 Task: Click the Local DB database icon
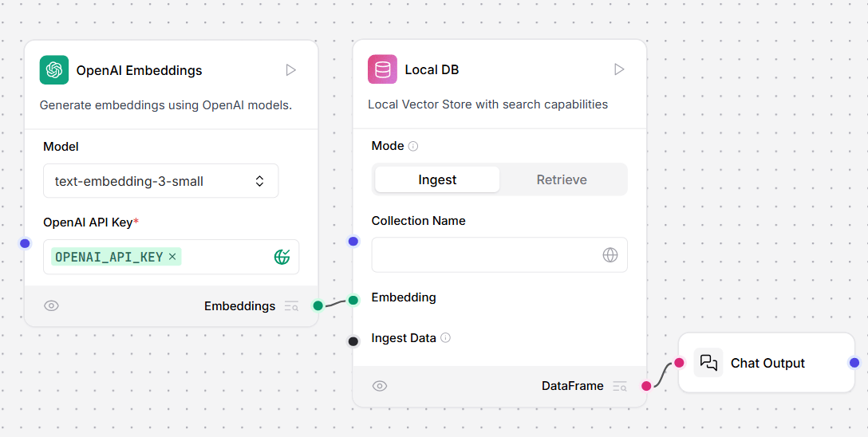[382, 69]
